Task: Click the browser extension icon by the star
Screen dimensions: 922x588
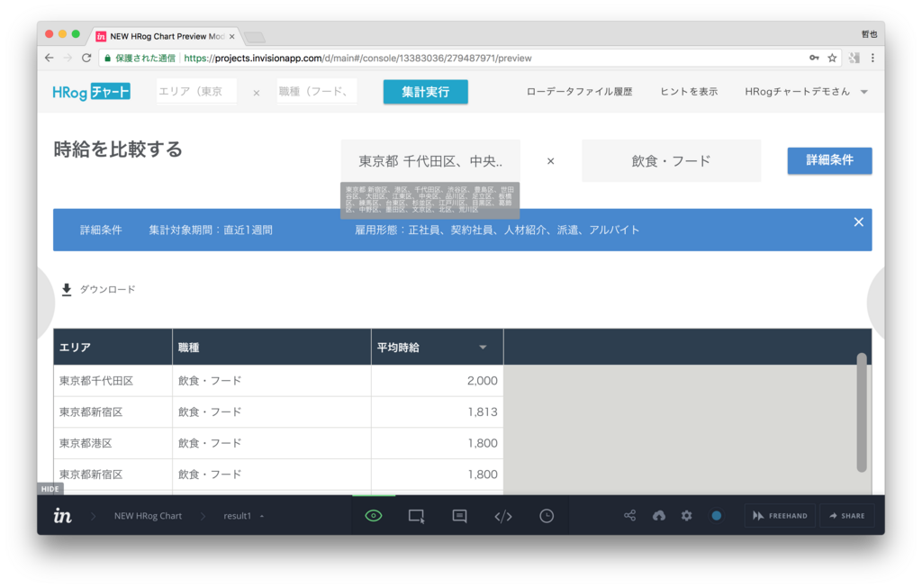Action: click(854, 58)
